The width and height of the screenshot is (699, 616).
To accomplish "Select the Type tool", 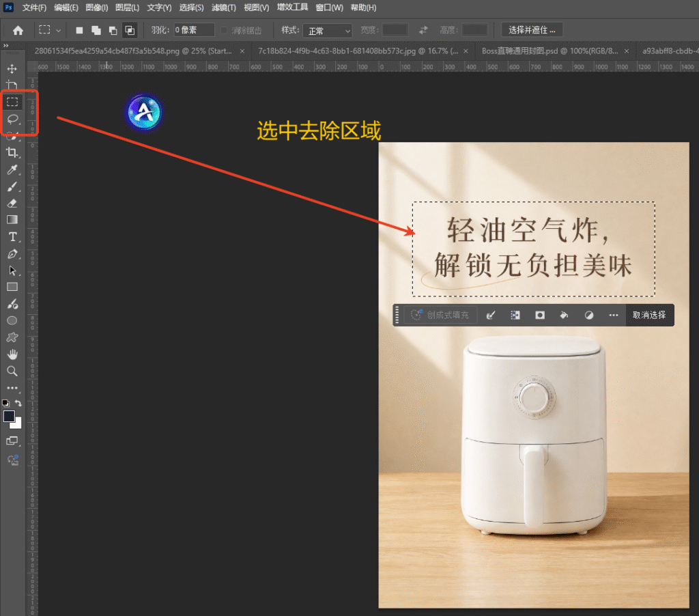I will click(x=12, y=237).
